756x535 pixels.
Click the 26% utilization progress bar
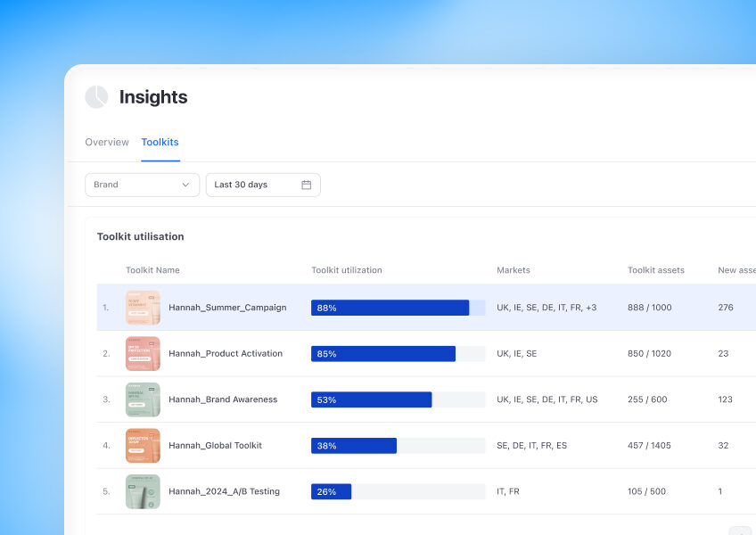click(x=399, y=491)
